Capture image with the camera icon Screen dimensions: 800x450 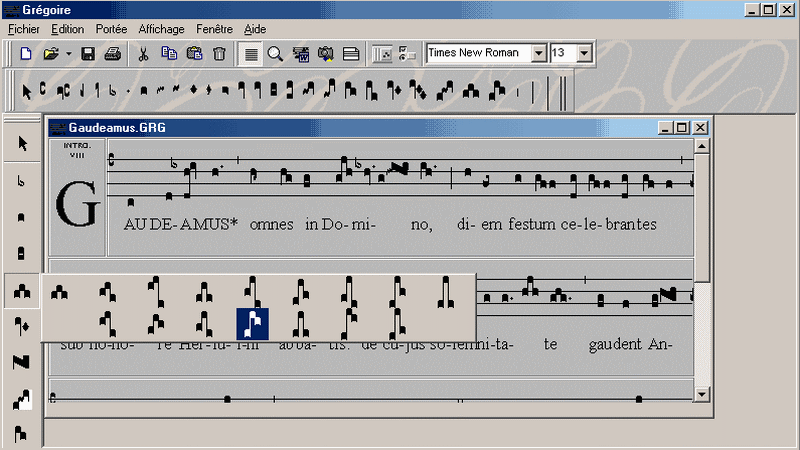(x=326, y=54)
